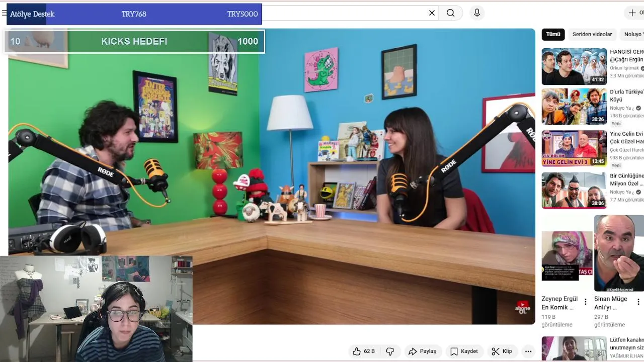Click the Bir Günlüğüne video title
The width and height of the screenshot is (644, 362).
point(627,179)
